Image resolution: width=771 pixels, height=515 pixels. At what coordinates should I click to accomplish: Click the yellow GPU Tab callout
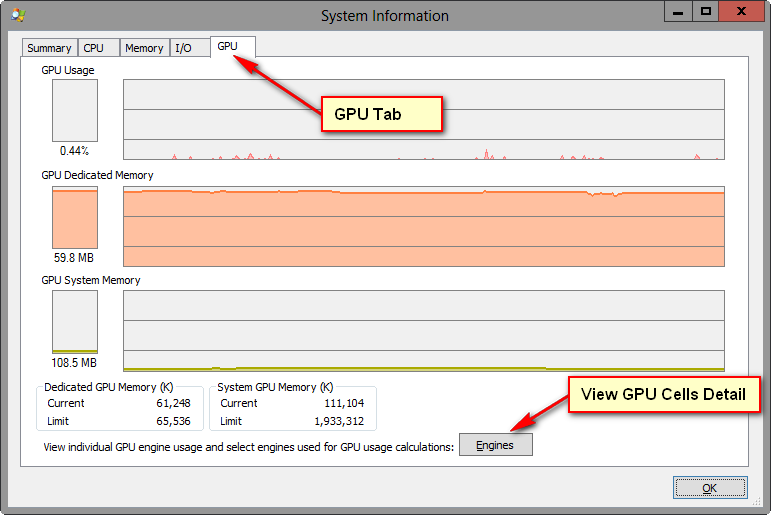click(381, 114)
